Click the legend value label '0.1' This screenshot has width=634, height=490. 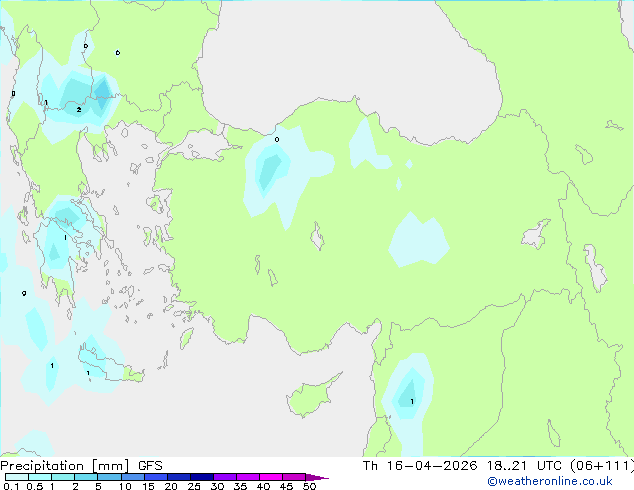click(x=11, y=486)
